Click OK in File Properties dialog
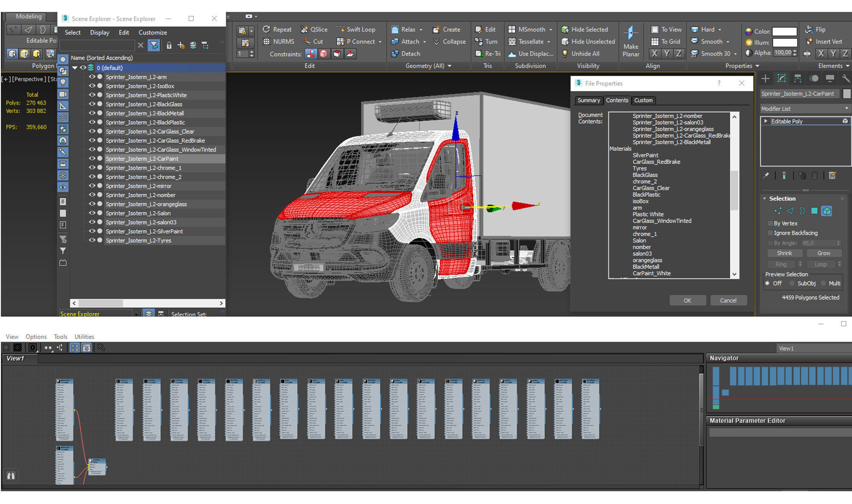This screenshot has width=852, height=504. pyautogui.click(x=687, y=301)
